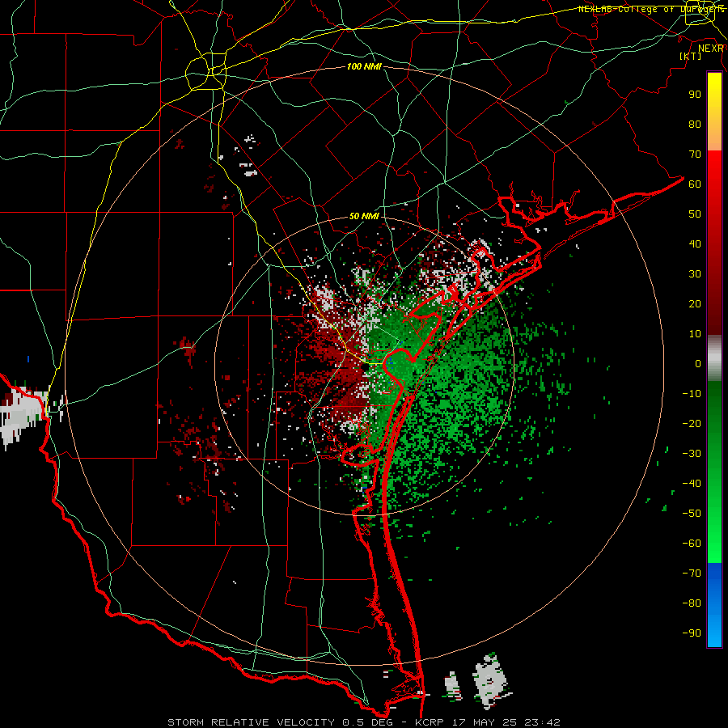
Task: Click the -90 value on velocity scale
Action: click(692, 633)
